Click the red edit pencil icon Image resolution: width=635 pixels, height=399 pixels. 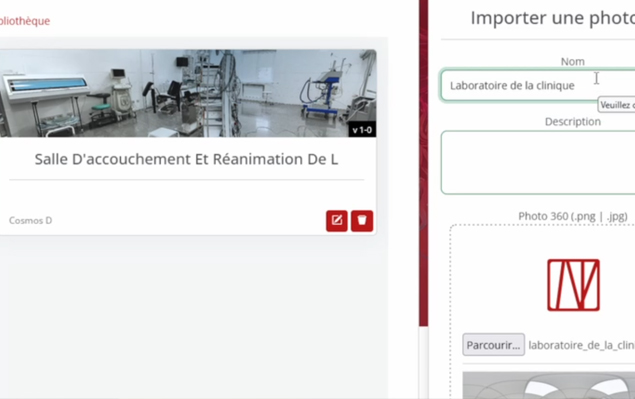pos(337,221)
